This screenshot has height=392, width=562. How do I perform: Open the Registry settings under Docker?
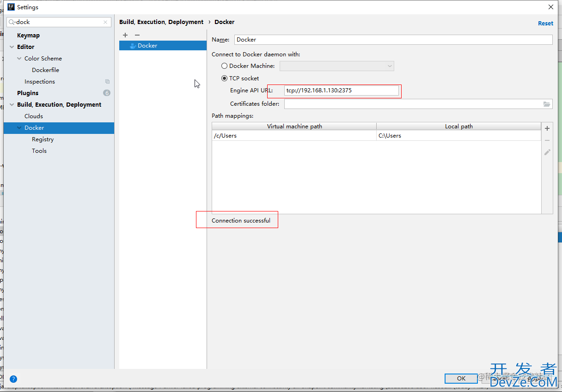(43, 139)
